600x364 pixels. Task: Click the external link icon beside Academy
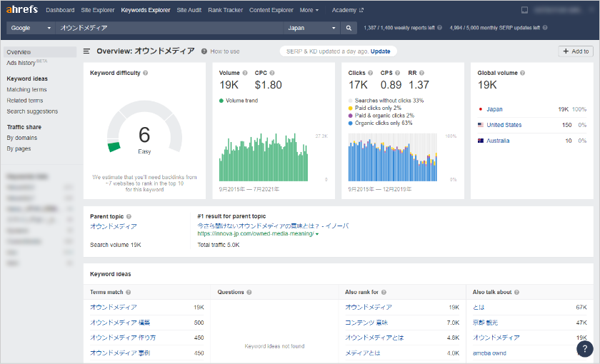click(x=361, y=10)
